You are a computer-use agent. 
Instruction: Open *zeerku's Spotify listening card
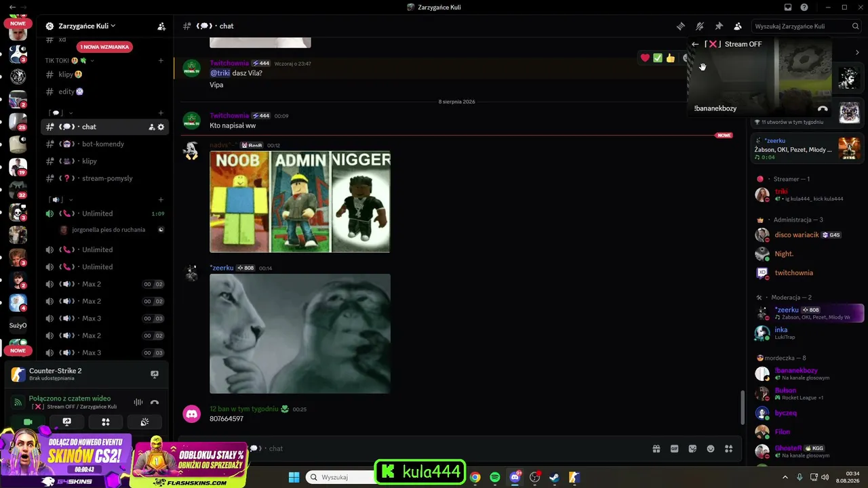click(807, 148)
